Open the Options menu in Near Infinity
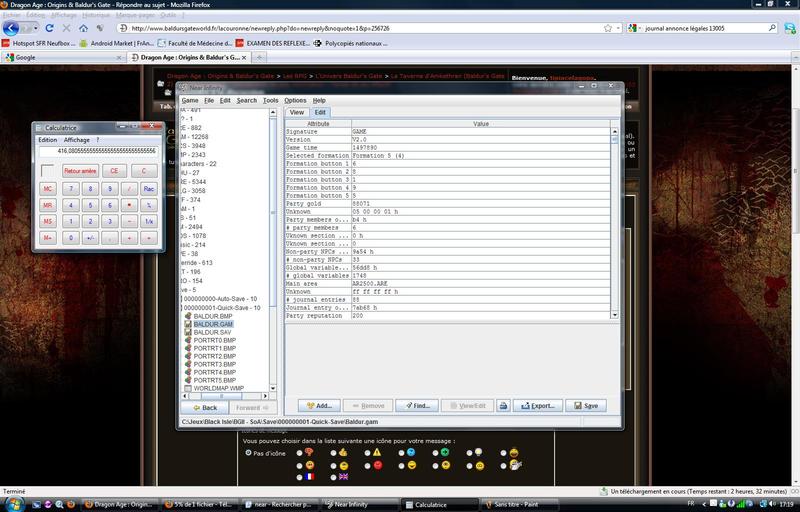 295,100
